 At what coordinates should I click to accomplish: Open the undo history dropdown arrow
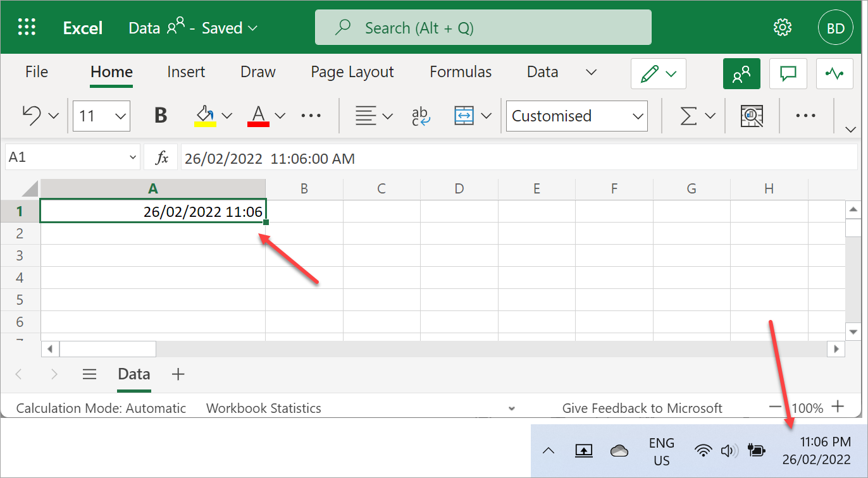click(x=54, y=116)
